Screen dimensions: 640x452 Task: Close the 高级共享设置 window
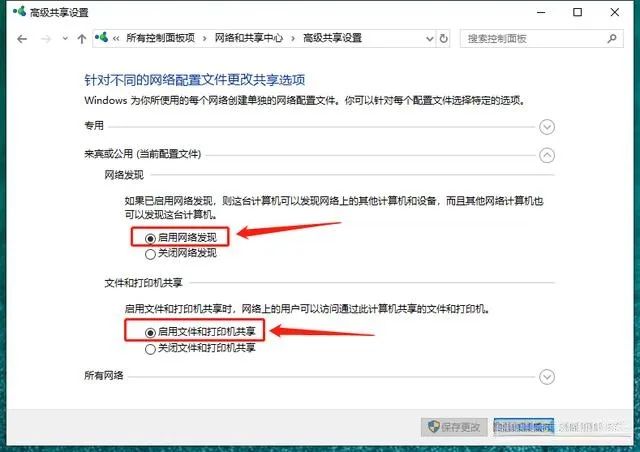[x=615, y=12]
